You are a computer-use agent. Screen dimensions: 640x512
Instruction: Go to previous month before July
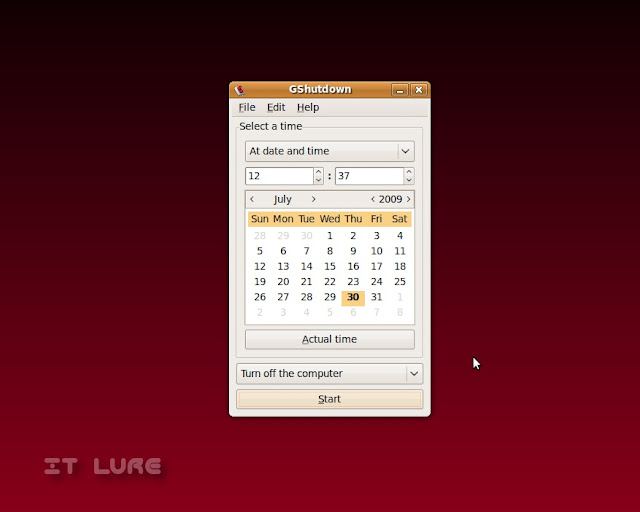252,199
